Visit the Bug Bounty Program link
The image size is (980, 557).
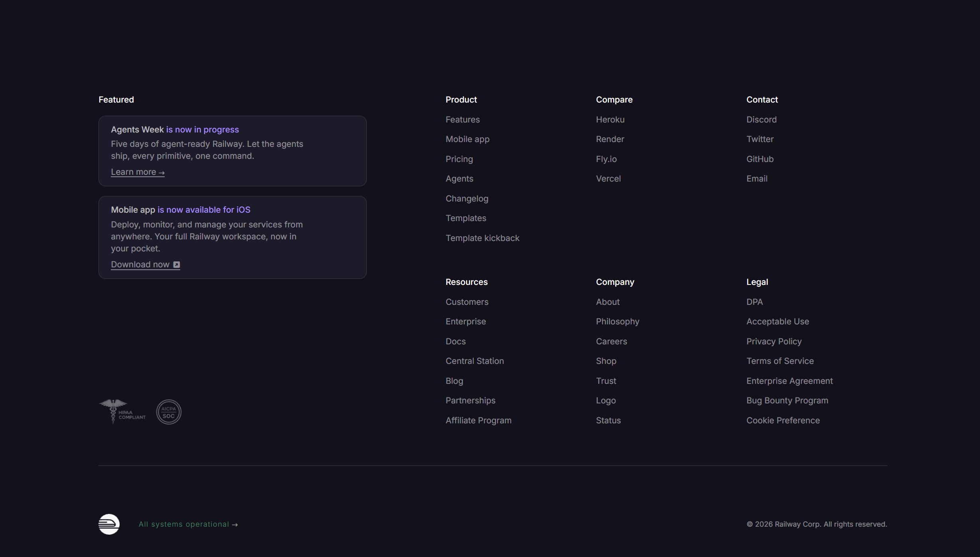pyautogui.click(x=787, y=401)
